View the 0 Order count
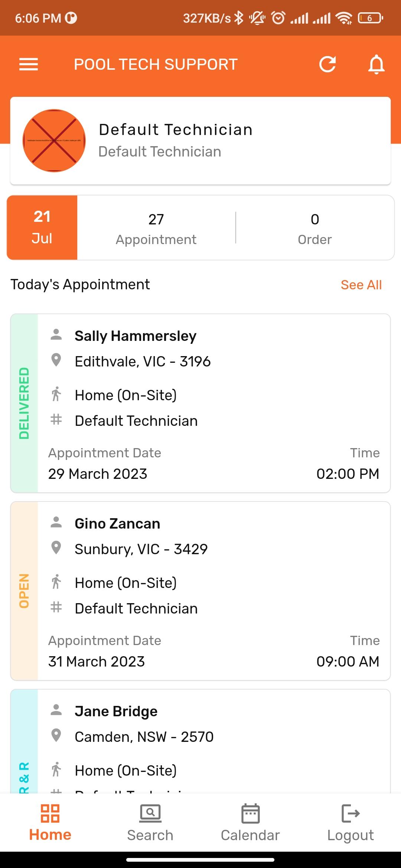The image size is (401, 868). 315,229
